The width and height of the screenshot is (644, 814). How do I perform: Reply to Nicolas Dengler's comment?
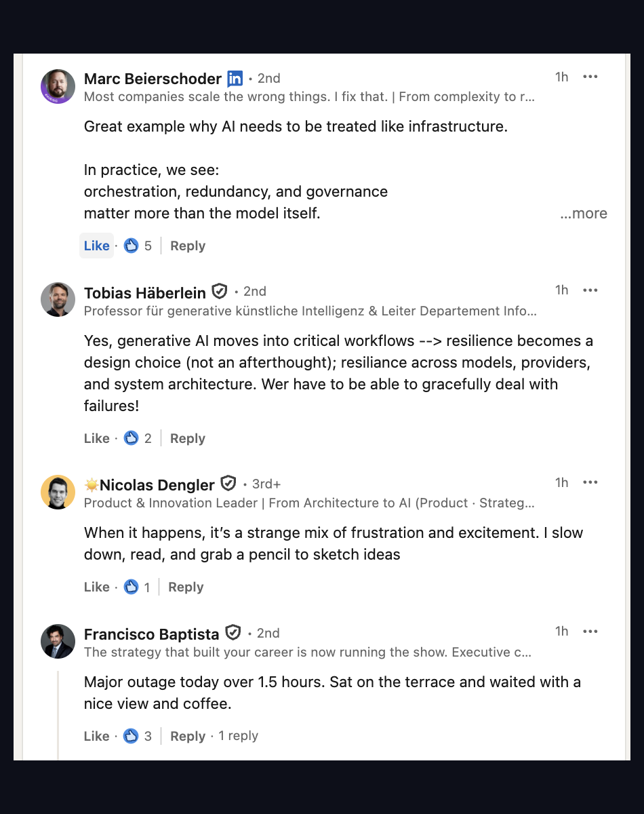tap(185, 587)
